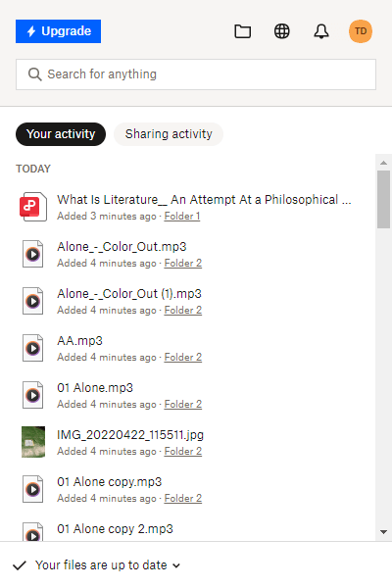Click audio file icon for Alone_-_Color_Out.mp3

tap(33, 254)
